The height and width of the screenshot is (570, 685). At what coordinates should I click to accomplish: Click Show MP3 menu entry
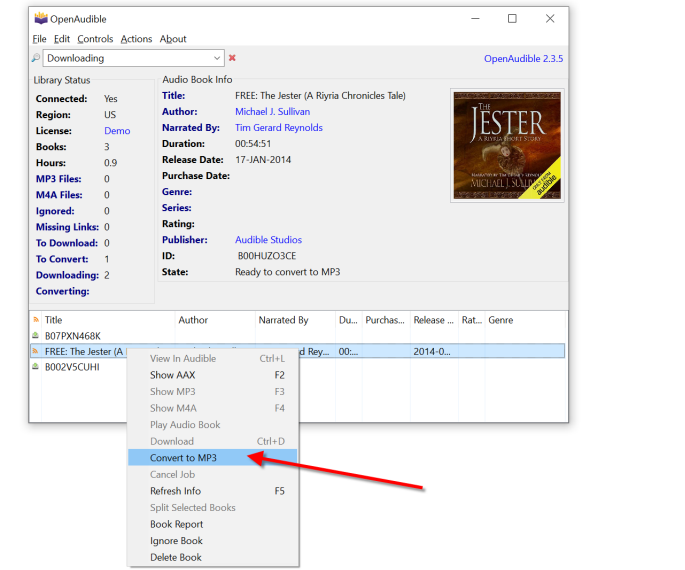click(213, 391)
